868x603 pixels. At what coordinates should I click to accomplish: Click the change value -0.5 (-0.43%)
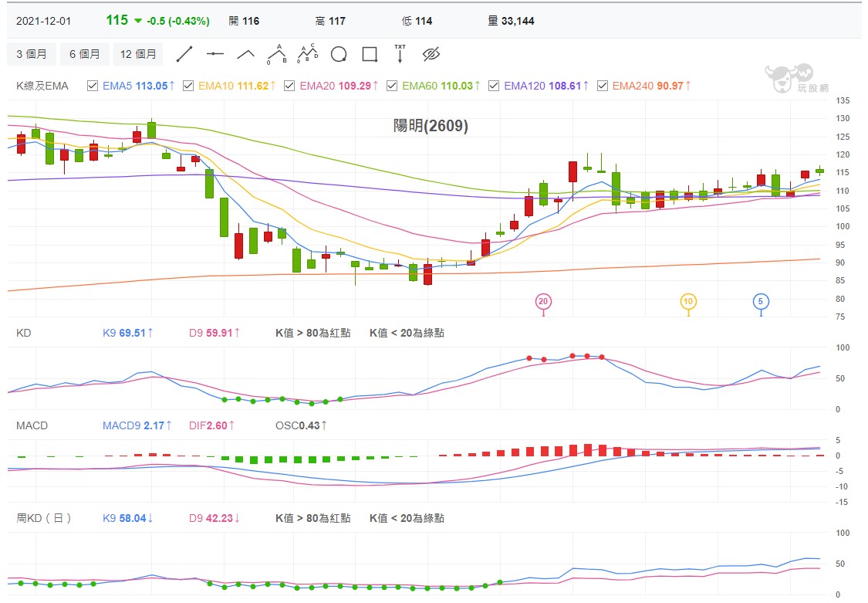(178, 21)
